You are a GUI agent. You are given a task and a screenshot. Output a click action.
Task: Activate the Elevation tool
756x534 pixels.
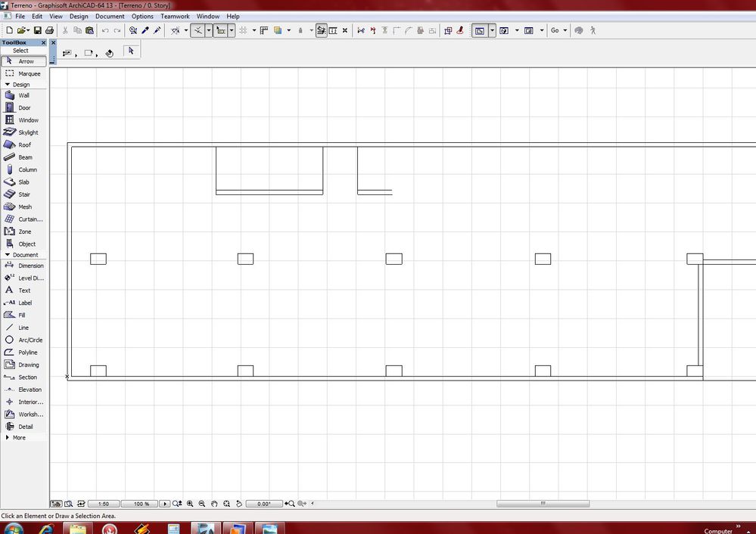tap(23, 390)
